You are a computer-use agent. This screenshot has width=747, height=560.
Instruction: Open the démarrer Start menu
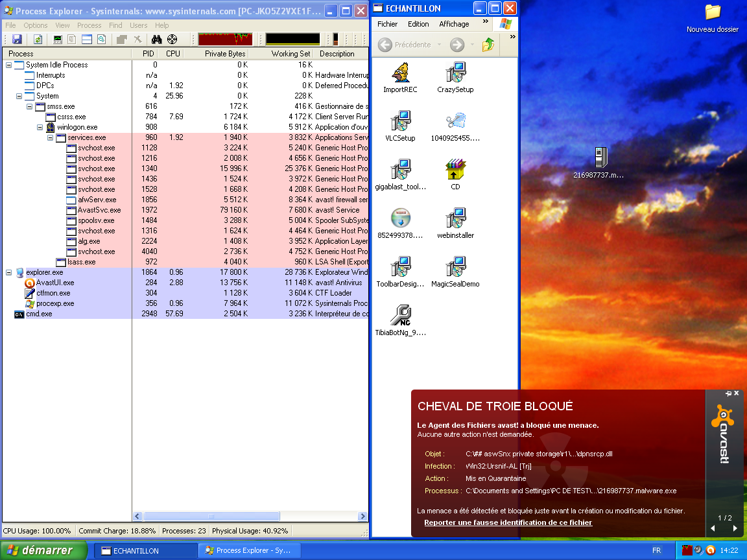click(43, 550)
